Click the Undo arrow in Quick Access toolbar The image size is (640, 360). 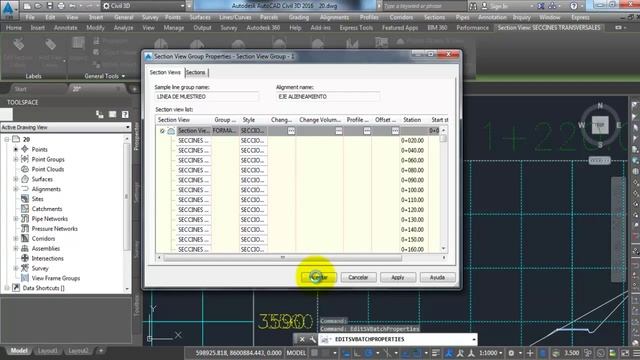coord(73,6)
